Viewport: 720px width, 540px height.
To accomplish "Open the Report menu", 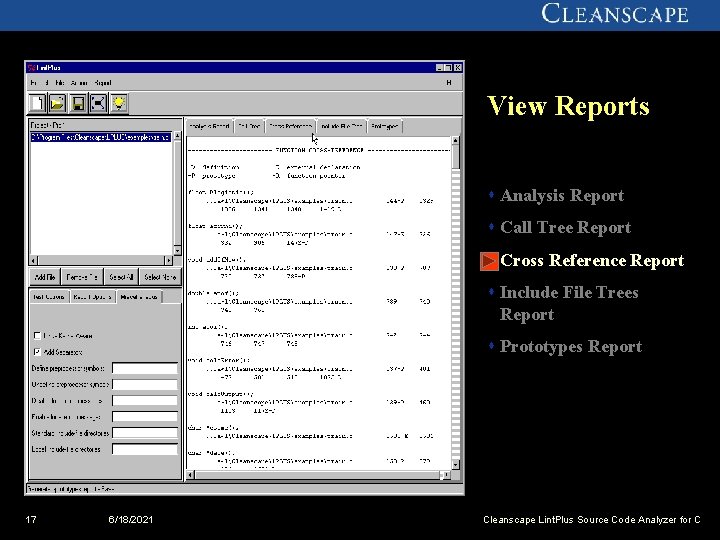I will 103,83.
